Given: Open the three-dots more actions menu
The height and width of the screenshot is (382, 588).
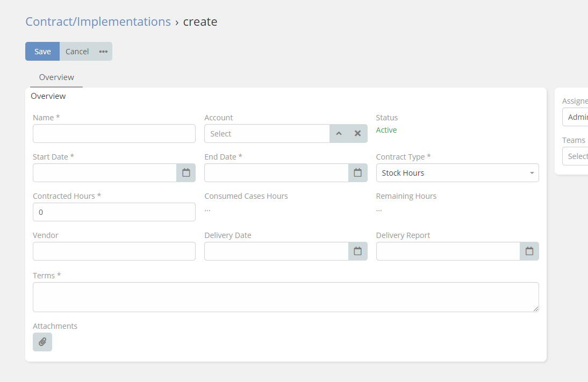Looking at the screenshot, I should [103, 52].
